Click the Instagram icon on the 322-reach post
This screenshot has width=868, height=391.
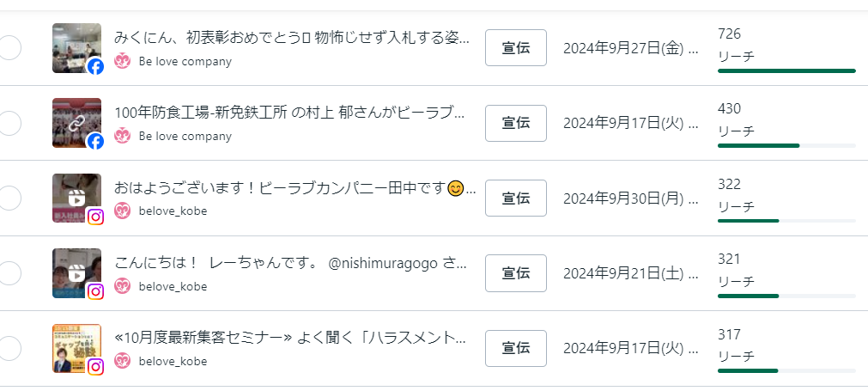click(95, 217)
